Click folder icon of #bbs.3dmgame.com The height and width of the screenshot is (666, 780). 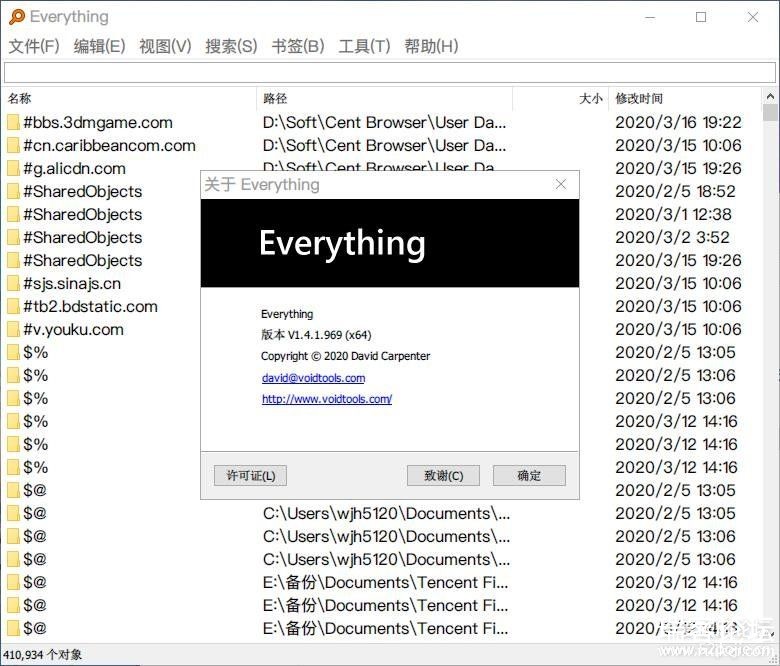[13, 122]
